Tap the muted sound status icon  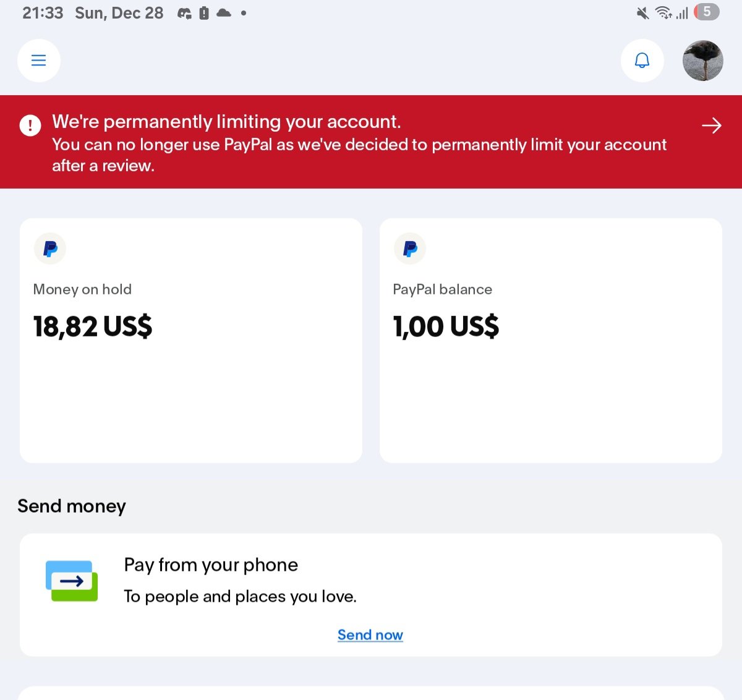643,12
